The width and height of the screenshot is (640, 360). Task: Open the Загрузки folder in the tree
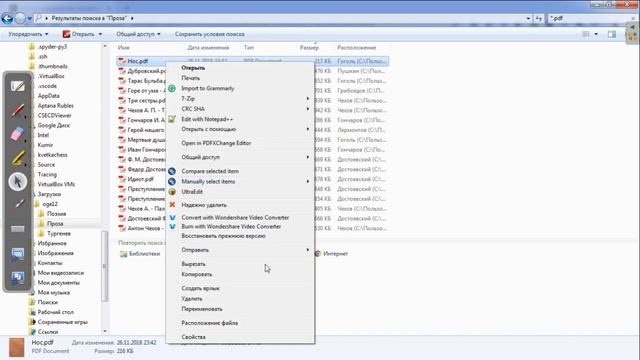[x=49, y=194]
